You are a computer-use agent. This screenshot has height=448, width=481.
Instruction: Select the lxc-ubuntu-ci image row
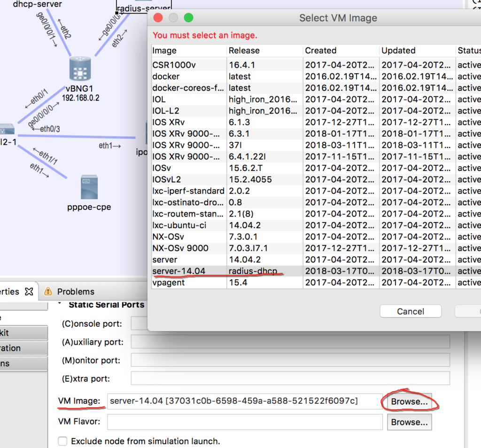pos(316,225)
